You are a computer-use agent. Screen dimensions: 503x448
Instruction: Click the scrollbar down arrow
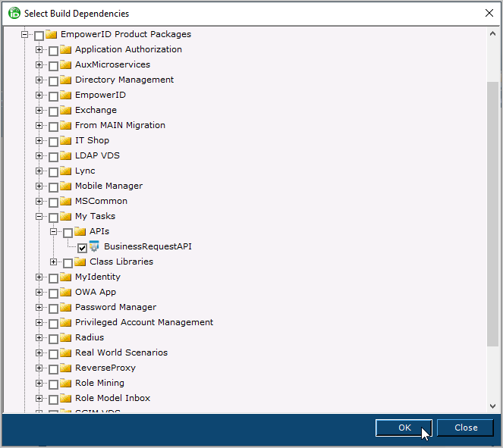[x=492, y=407]
